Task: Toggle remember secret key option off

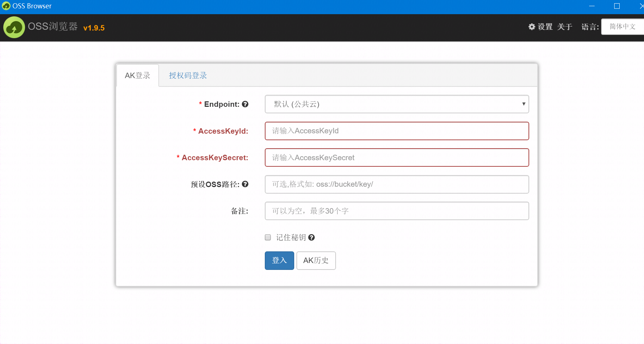Action: coord(268,237)
